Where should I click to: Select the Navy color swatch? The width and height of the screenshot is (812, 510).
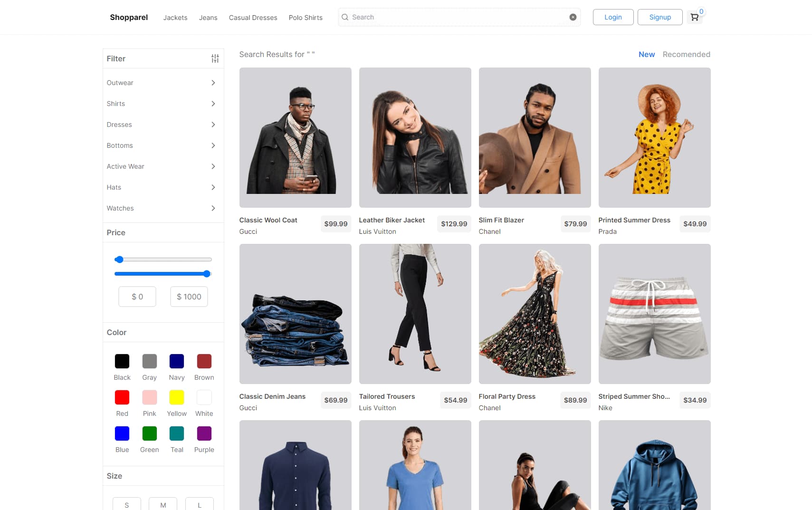pyautogui.click(x=176, y=361)
